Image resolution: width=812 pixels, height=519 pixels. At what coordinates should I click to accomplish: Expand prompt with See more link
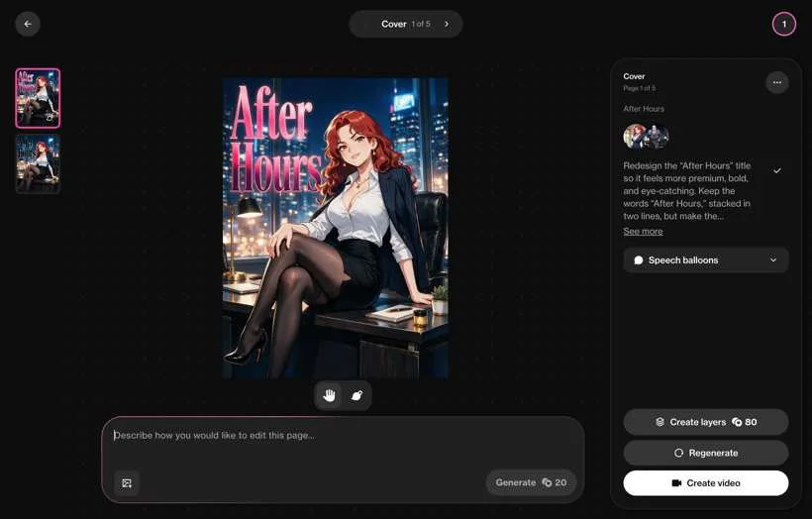pos(643,232)
